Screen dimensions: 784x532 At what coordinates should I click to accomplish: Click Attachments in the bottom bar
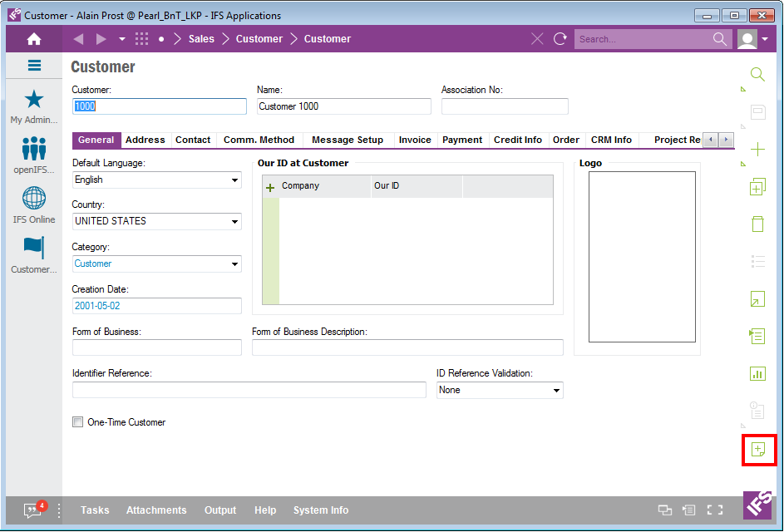tap(156, 510)
